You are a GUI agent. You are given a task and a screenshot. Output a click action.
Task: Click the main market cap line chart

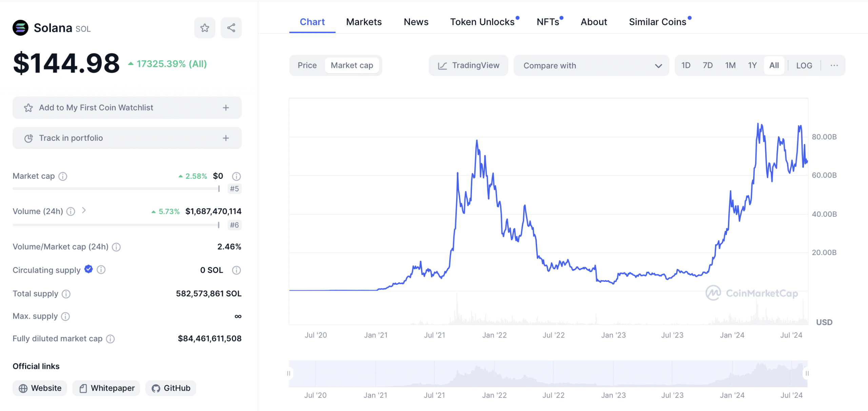coord(548,212)
